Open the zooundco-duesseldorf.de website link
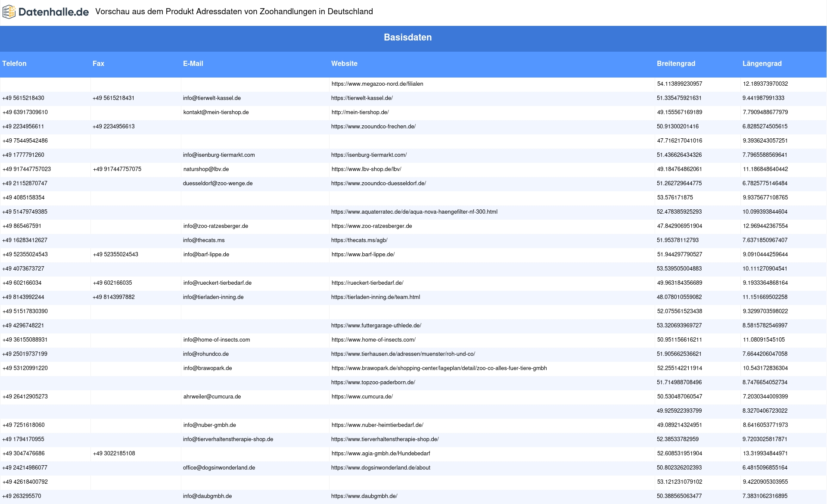 point(379,184)
